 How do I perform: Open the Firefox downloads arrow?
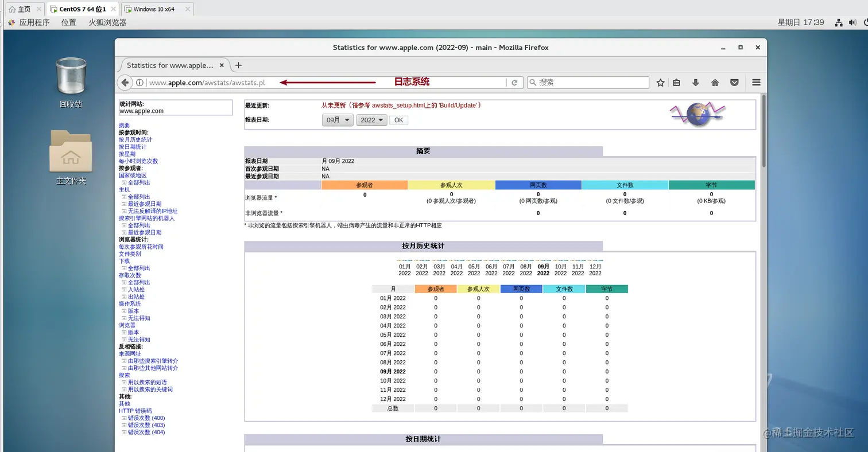(x=696, y=83)
